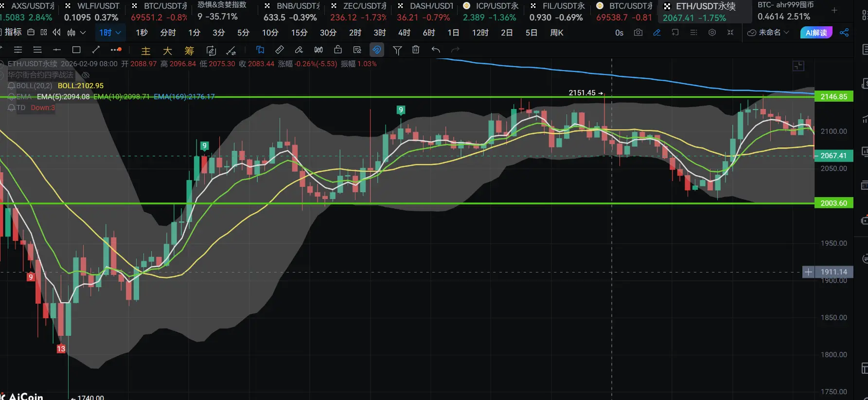
Task: Click the blue bookmark copy icon
Action: click(x=260, y=50)
